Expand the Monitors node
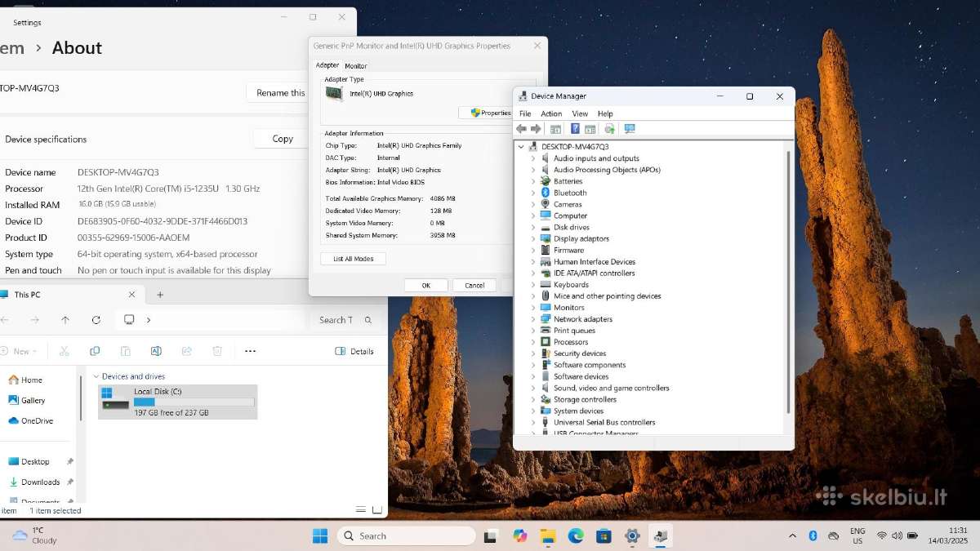980x551 pixels. (533, 308)
